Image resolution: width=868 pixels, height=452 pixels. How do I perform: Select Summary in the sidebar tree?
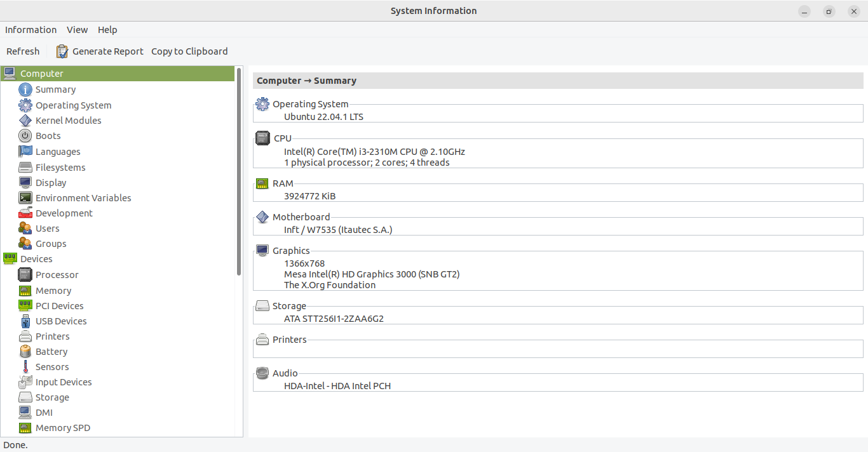coord(55,90)
